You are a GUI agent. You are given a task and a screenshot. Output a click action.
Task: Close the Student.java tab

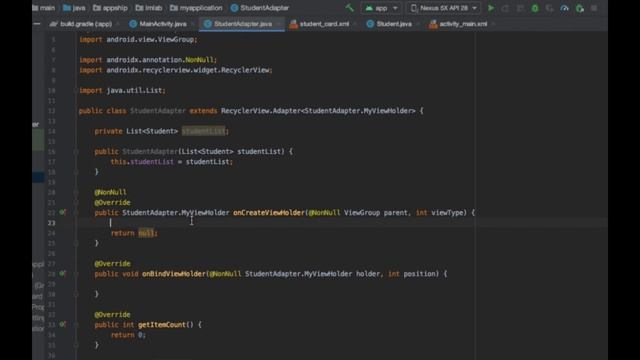pos(419,24)
